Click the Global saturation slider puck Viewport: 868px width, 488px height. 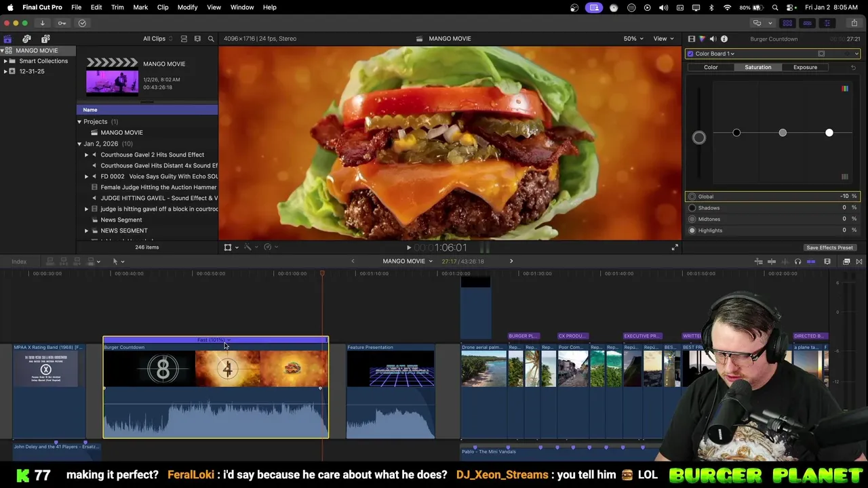pos(699,138)
